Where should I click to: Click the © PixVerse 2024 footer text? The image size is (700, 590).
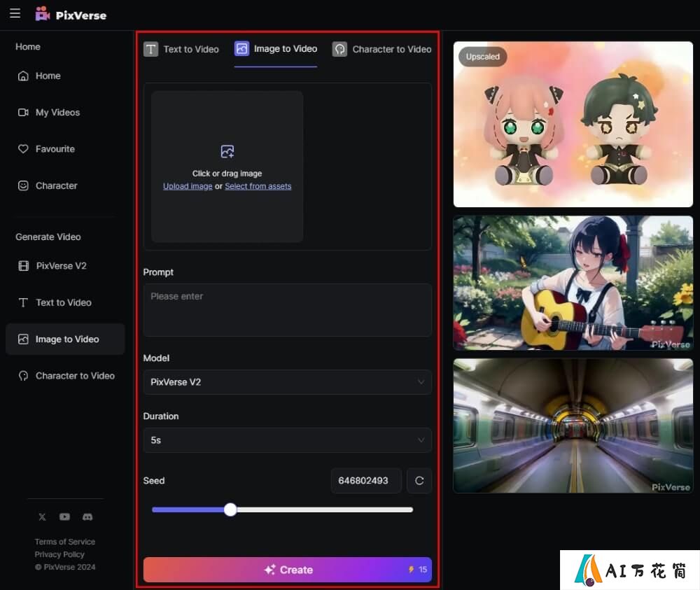[x=65, y=567]
